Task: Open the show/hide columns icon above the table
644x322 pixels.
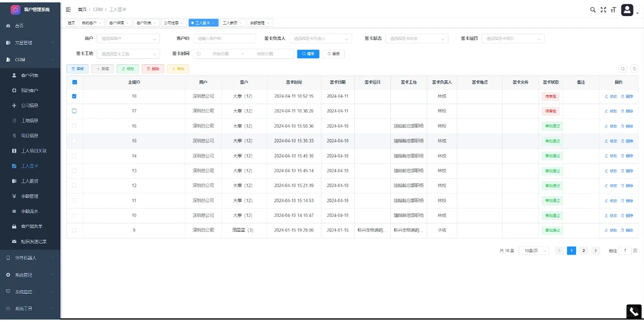Action: tap(634, 68)
